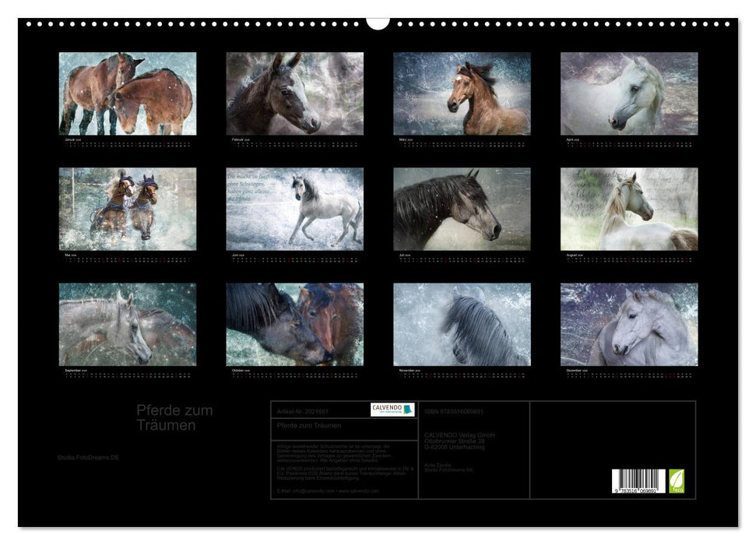Open the September grey horse thumbnail
This screenshot has height=545, width=756.
click(128, 324)
